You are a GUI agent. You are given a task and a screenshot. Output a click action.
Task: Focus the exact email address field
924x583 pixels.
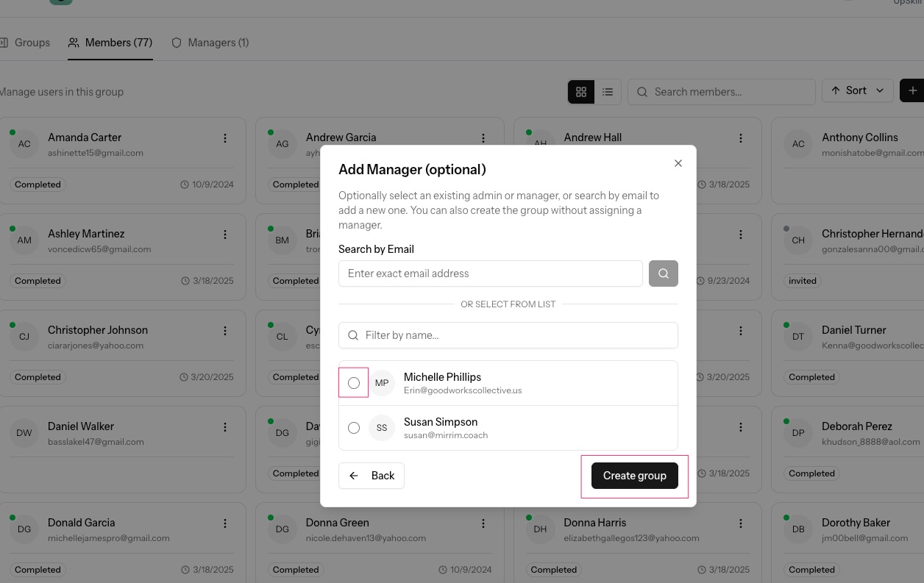tap(491, 273)
